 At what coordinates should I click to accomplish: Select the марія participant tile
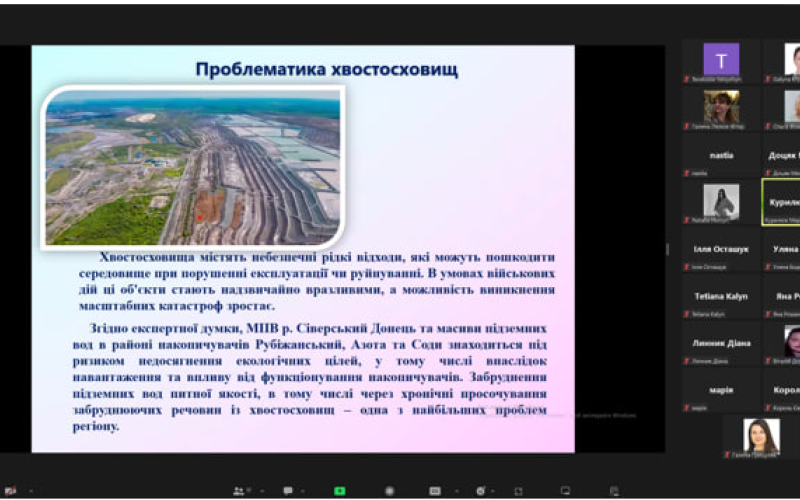721,390
